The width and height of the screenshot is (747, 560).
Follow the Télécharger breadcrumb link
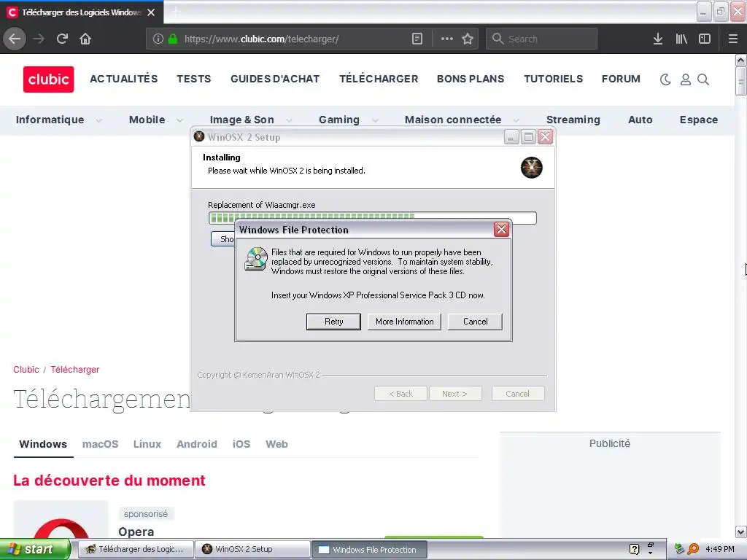(75, 370)
